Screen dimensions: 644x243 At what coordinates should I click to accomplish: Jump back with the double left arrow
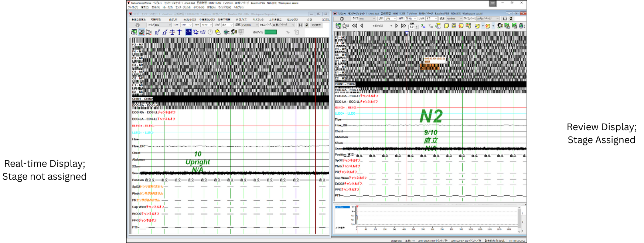pos(354,26)
